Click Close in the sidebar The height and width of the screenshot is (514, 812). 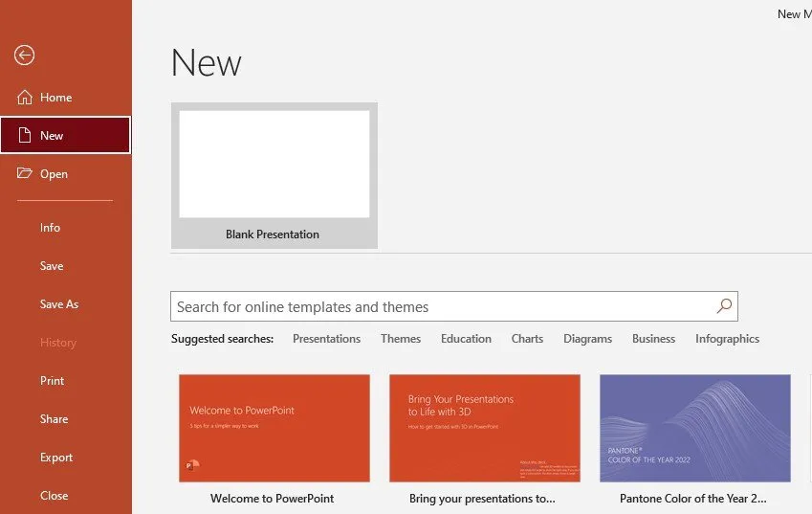[x=55, y=496]
